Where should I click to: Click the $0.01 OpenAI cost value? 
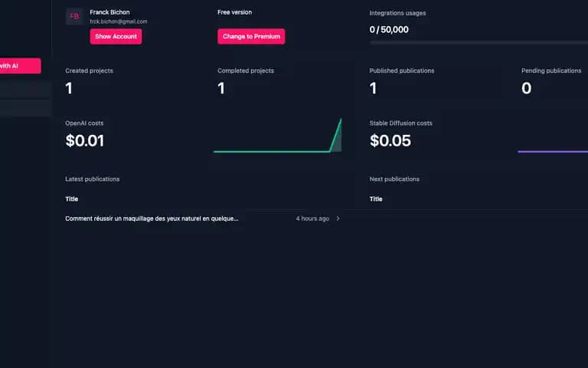pos(85,141)
